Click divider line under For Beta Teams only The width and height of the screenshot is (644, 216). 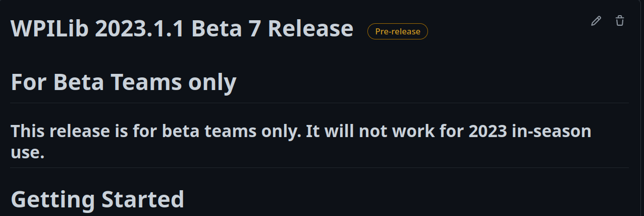click(x=319, y=103)
